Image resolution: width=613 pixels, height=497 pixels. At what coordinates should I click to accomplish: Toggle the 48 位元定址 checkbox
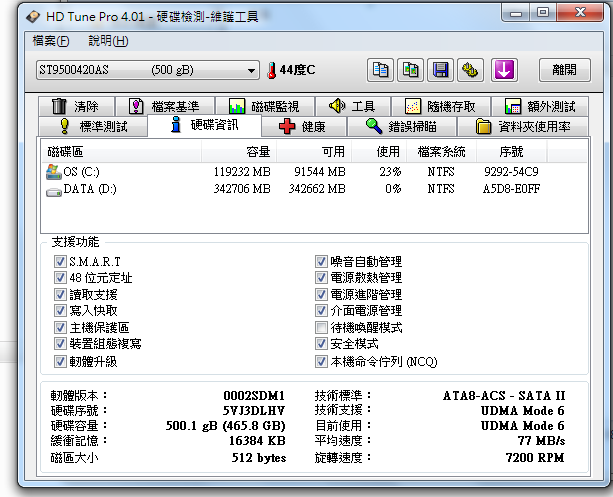[x=60, y=278]
